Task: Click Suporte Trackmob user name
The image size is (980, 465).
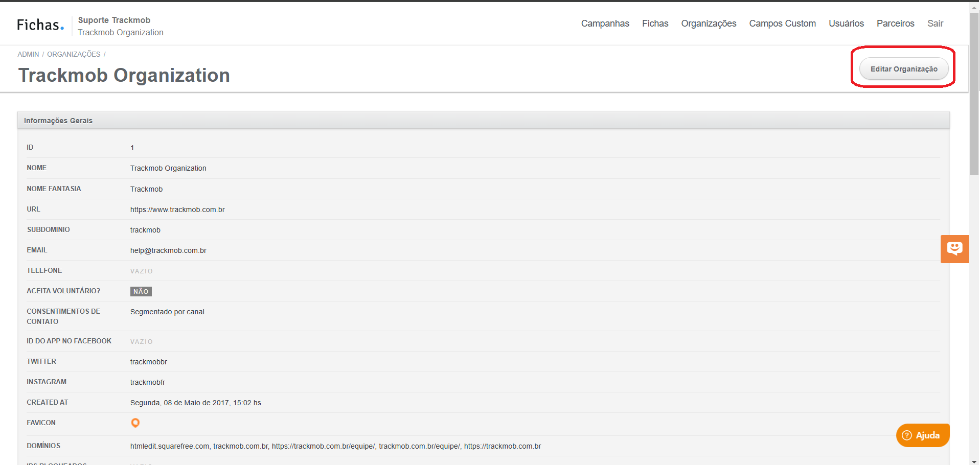Action: (114, 20)
